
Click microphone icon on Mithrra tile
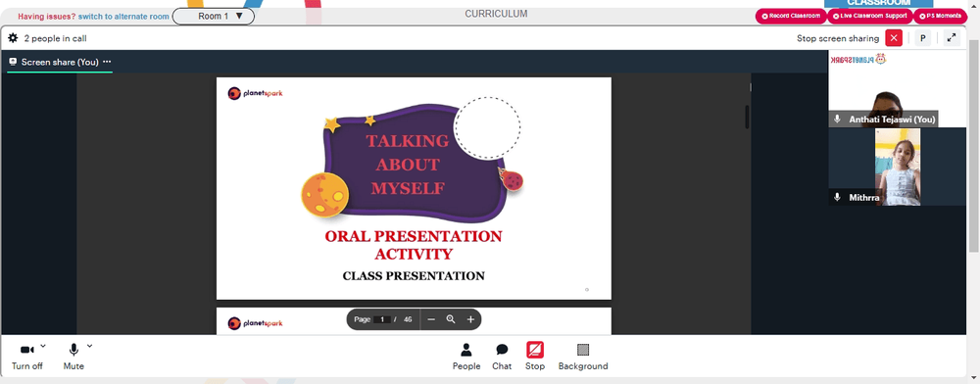(x=838, y=197)
